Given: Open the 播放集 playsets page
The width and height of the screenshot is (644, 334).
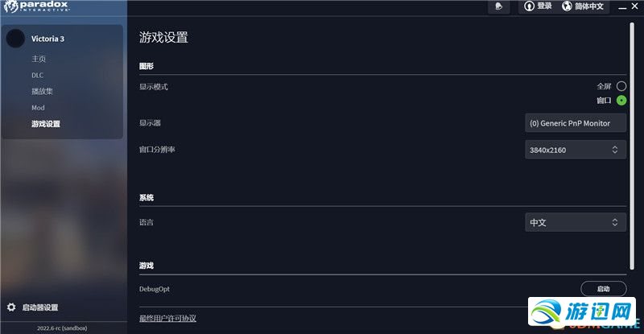Looking at the screenshot, I should click(42, 91).
